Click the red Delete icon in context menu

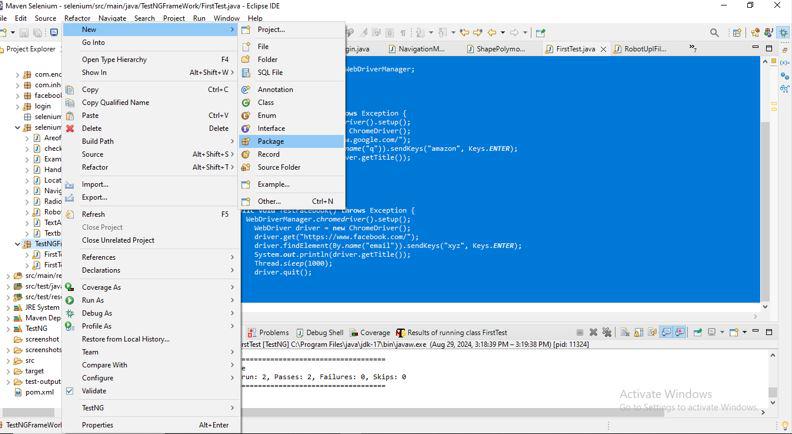click(x=70, y=128)
